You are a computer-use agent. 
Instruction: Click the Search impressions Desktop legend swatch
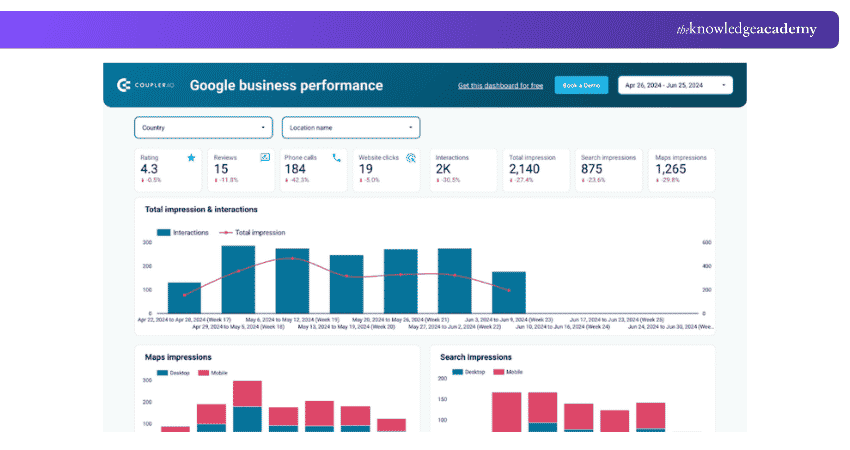point(458,372)
